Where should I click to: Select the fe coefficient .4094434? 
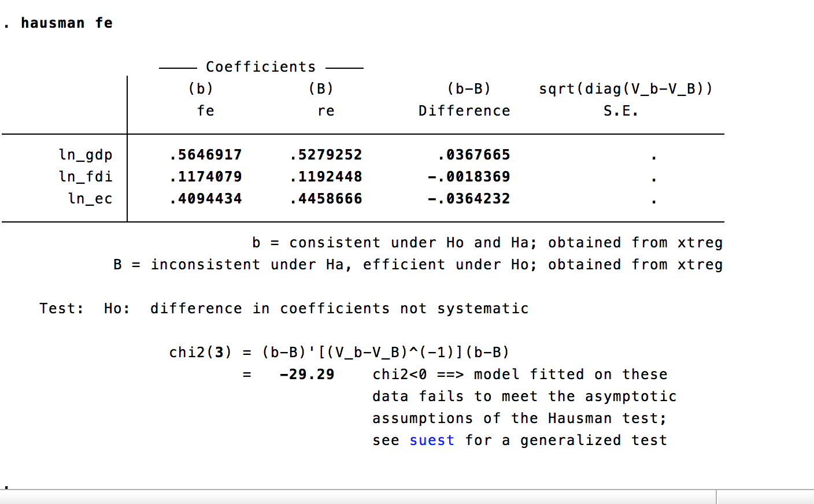point(206,199)
